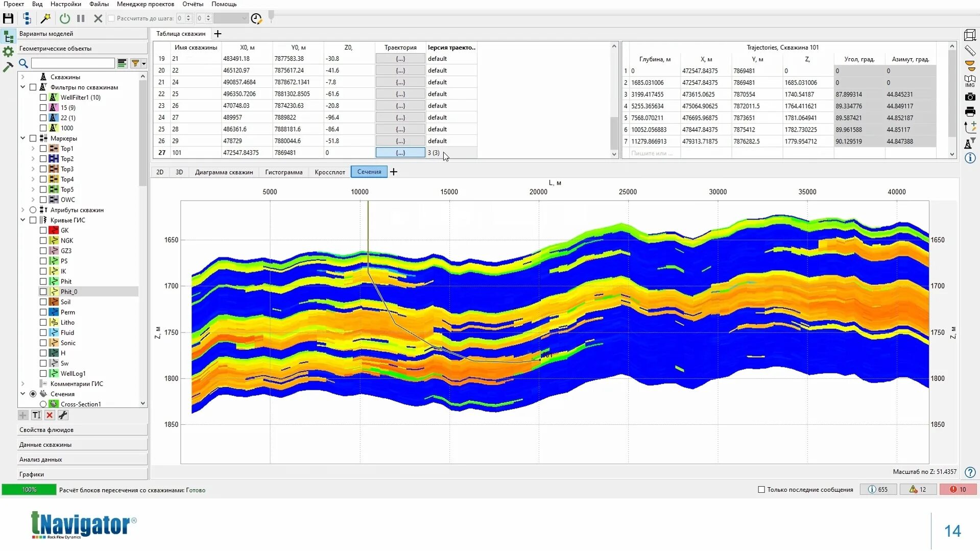Open the Настройки menu

[66, 4]
